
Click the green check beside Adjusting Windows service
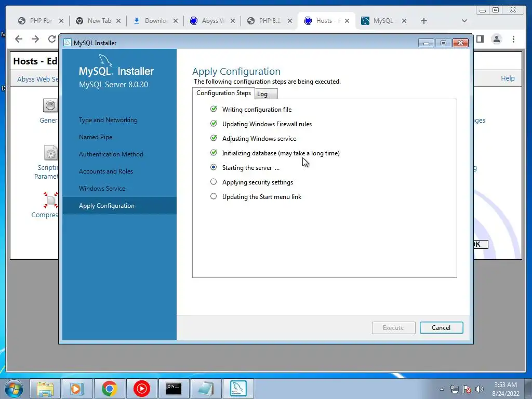click(x=214, y=138)
